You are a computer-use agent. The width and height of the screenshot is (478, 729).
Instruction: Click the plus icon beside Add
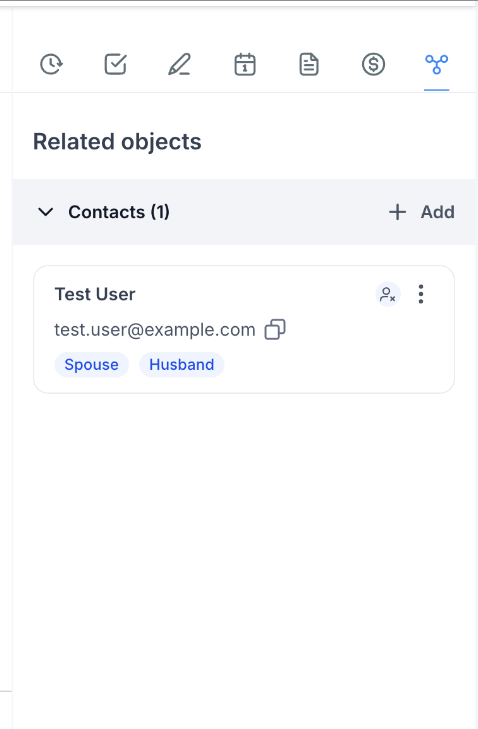pos(398,212)
